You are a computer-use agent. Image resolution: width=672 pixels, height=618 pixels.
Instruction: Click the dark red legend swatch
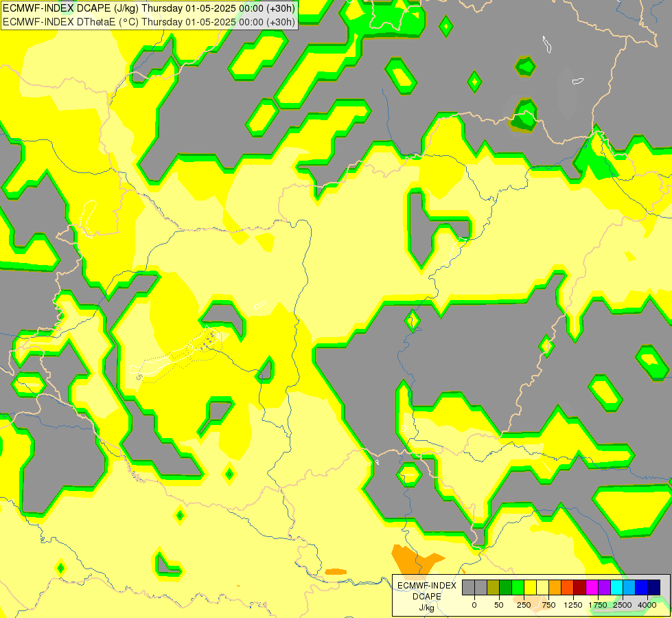pos(580,587)
